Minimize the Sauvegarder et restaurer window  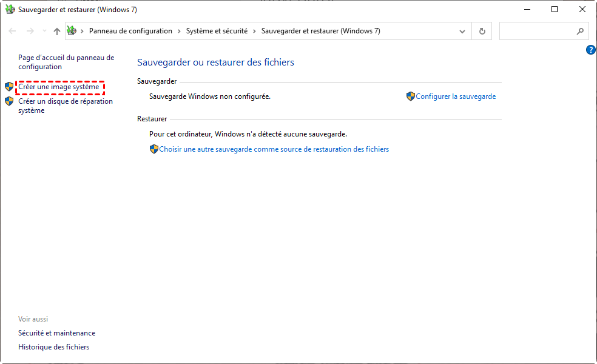coord(527,10)
